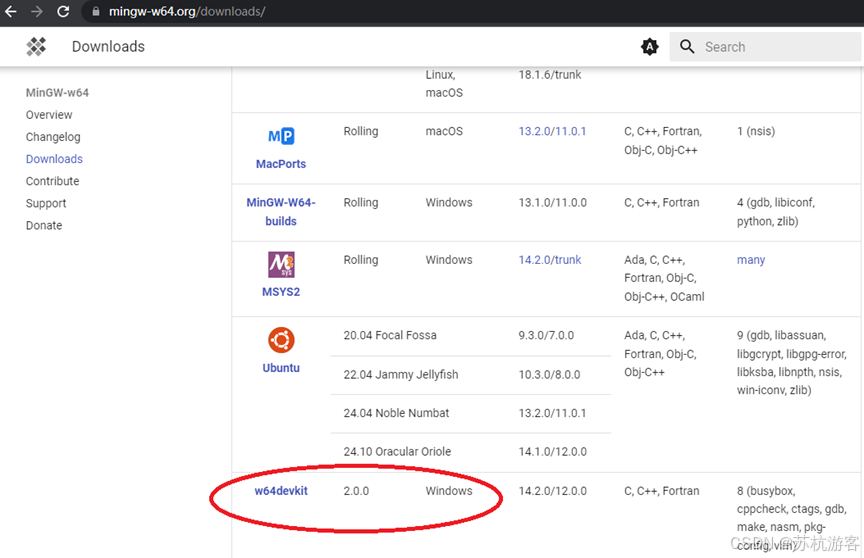Click the padlock site security icon
Image resolution: width=864 pixels, height=558 pixels.
96,11
